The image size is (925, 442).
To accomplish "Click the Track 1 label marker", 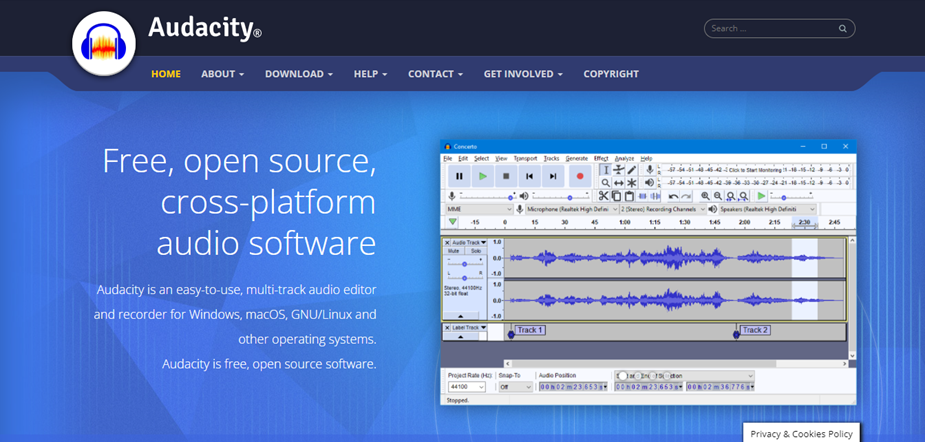I will coord(529,330).
